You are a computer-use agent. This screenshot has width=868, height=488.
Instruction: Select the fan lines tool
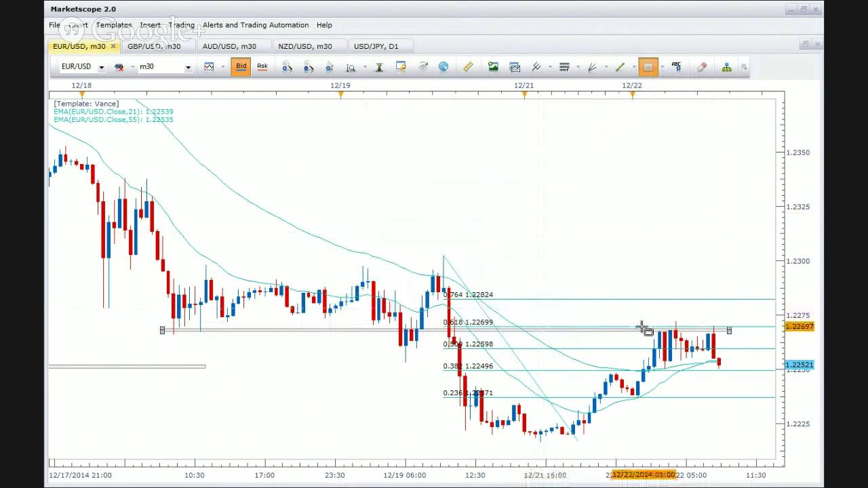[592, 66]
